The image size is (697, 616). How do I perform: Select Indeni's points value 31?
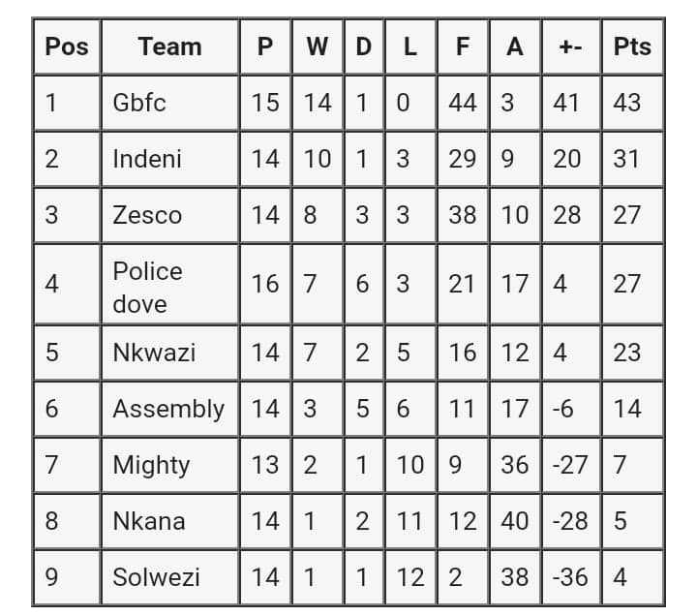point(626,158)
